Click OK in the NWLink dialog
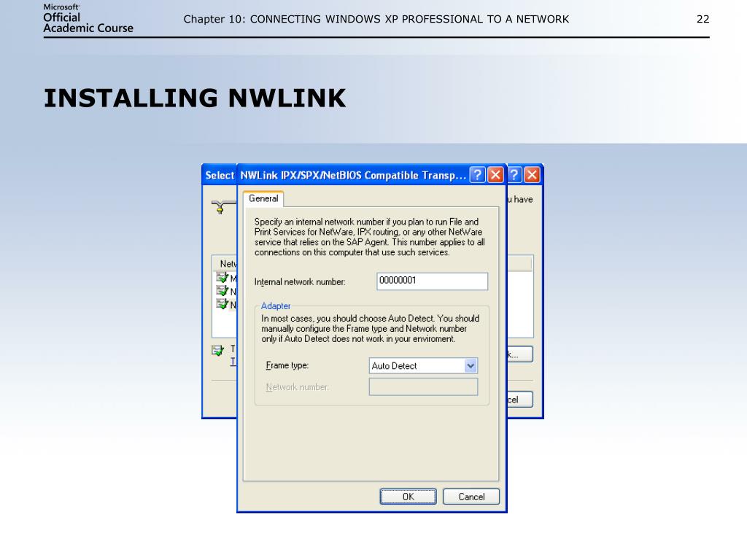Viewport: 747px width, 560px height. (408, 497)
